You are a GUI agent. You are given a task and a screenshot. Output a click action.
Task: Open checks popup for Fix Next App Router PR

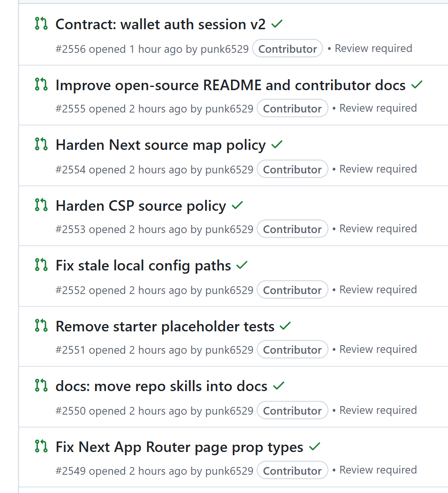[315, 447]
